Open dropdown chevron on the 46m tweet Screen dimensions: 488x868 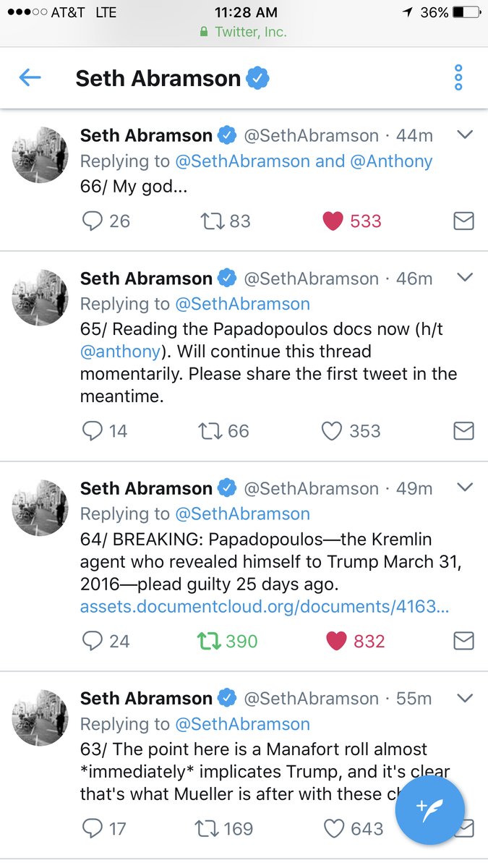tap(465, 278)
